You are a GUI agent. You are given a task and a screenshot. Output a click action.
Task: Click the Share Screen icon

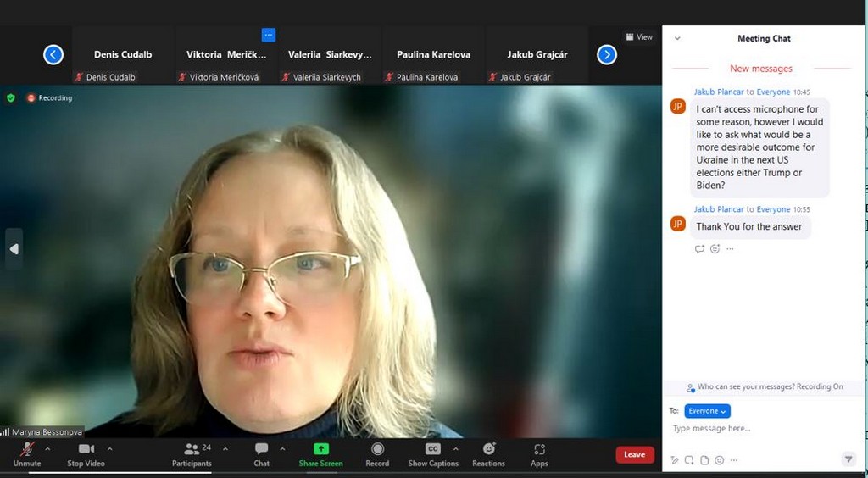tap(320, 453)
